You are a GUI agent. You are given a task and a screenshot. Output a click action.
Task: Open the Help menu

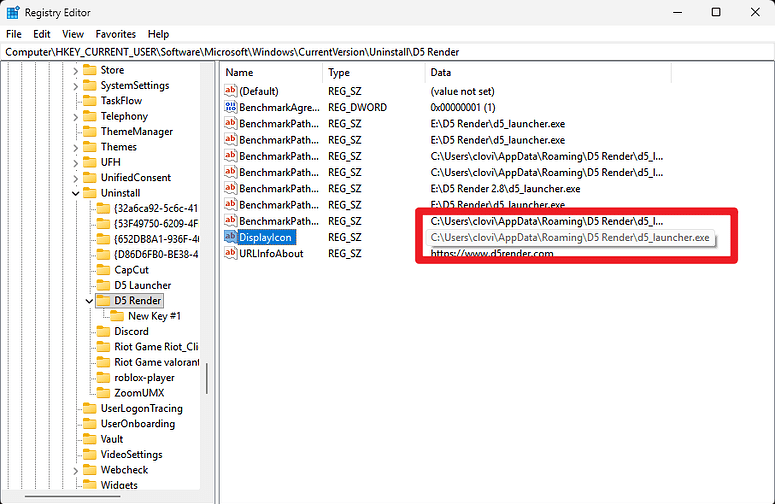158,34
